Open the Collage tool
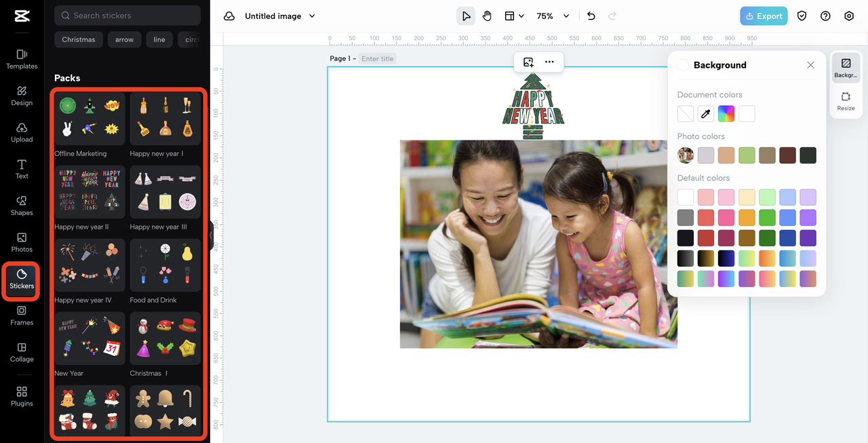The image size is (868, 443). (22, 352)
